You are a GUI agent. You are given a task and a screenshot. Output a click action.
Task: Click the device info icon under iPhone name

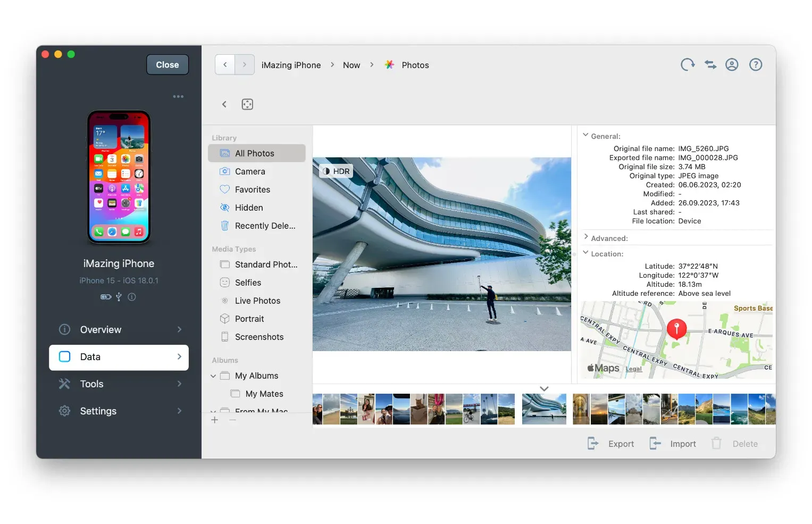click(132, 297)
